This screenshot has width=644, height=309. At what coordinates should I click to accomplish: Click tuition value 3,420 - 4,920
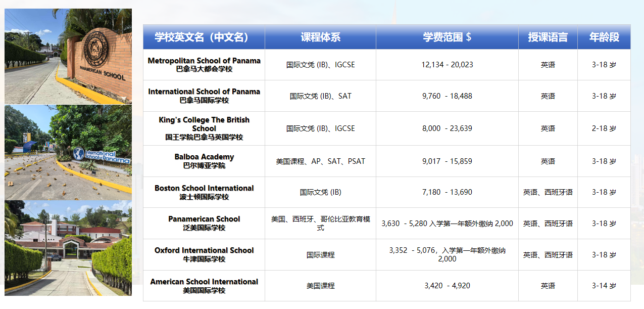447,286
